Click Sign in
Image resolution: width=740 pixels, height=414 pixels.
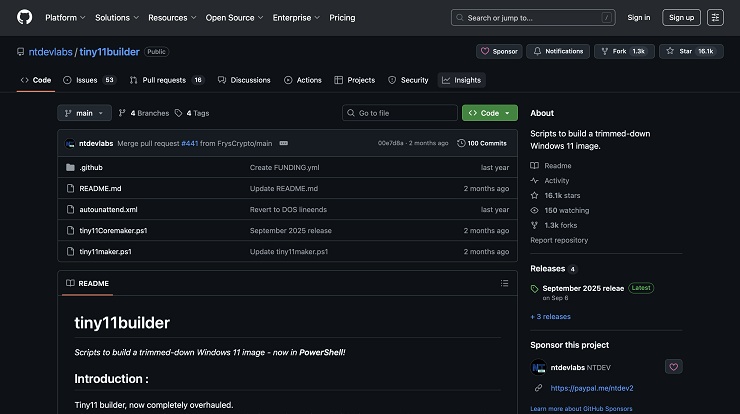[x=639, y=17]
